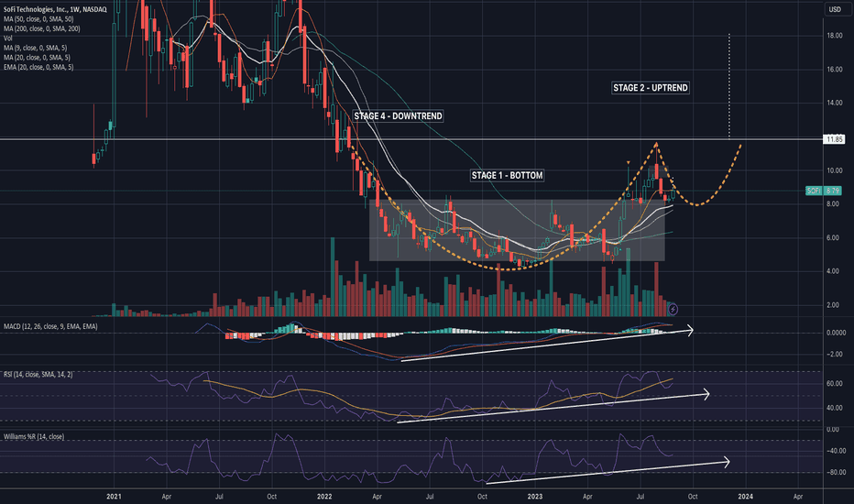Screen dimensions: 854x504
Task: Select the SoFi Technologies, Inc. chart title
Action: [x=55, y=9]
